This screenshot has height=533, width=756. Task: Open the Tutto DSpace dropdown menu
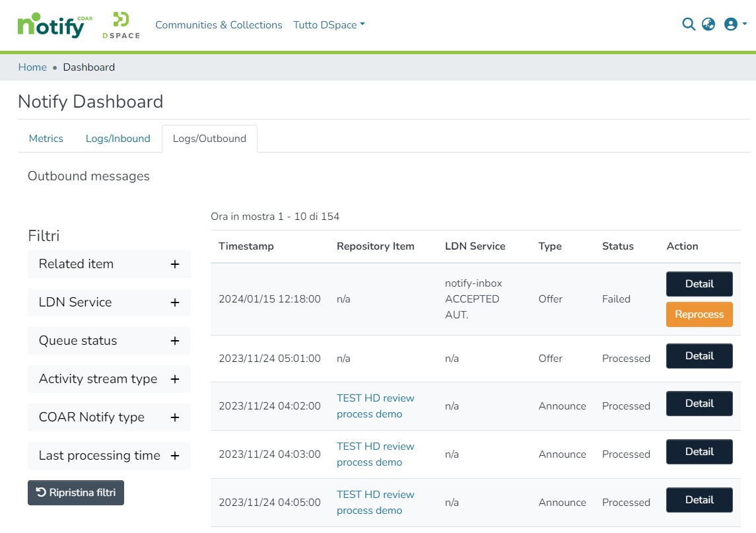click(329, 25)
